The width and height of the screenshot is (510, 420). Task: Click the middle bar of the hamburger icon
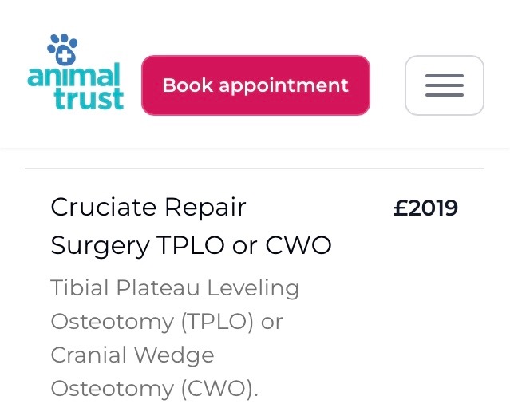click(x=444, y=85)
